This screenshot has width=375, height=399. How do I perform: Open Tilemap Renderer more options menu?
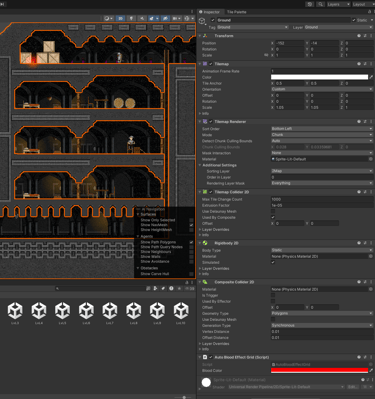[371, 122]
